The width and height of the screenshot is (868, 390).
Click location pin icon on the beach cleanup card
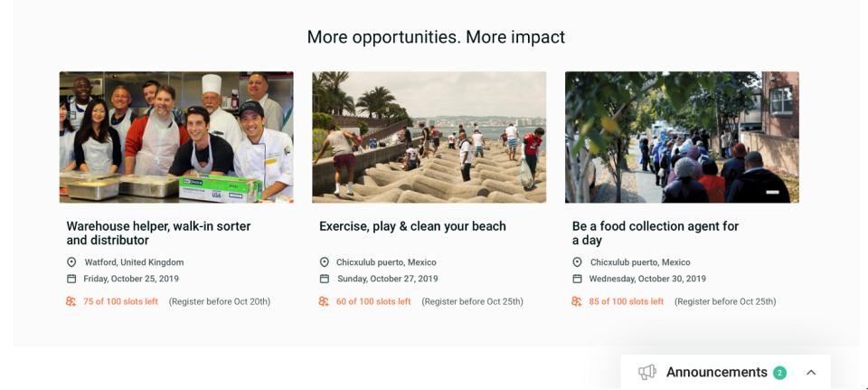(325, 262)
